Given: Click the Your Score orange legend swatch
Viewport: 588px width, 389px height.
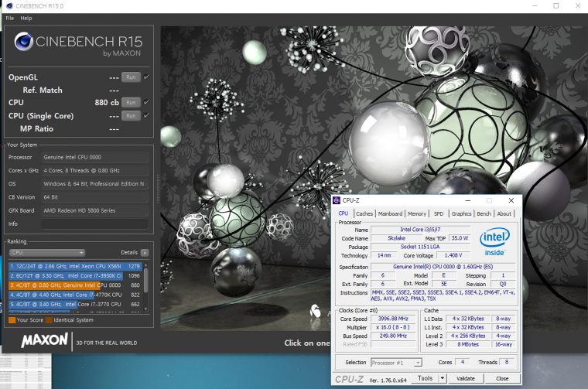Looking at the screenshot, I should (x=12, y=320).
